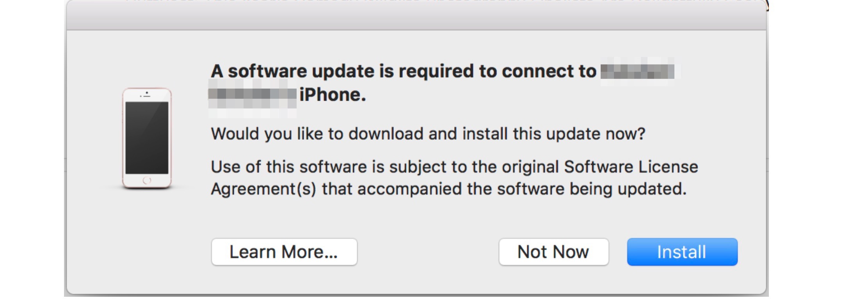Click the 'Use of this software' license line
The image size is (868, 303).
pyautogui.click(x=454, y=167)
